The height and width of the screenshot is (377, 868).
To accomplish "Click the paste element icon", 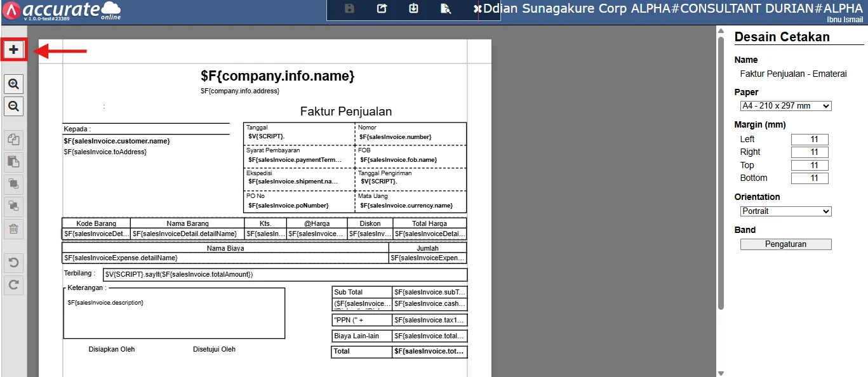I will (x=13, y=162).
